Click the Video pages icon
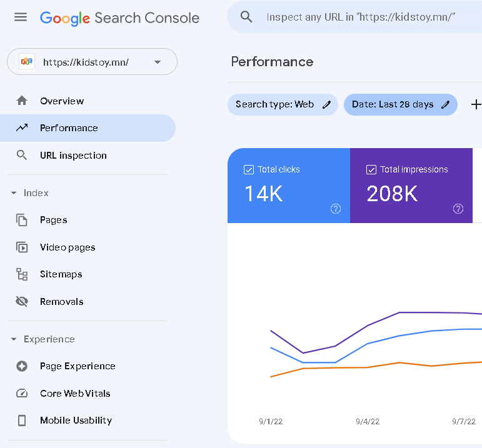The width and height of the screenshot is (482, 448). (x=22, y=247)
